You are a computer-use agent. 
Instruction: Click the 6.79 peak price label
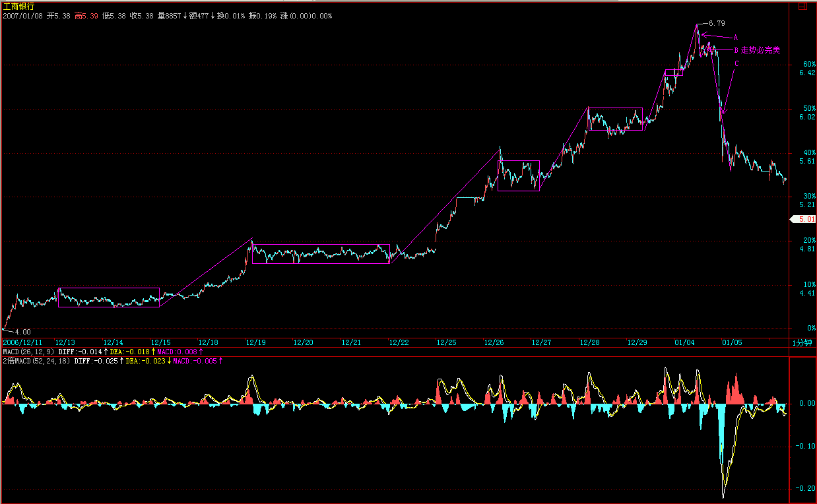pos(717,23)
